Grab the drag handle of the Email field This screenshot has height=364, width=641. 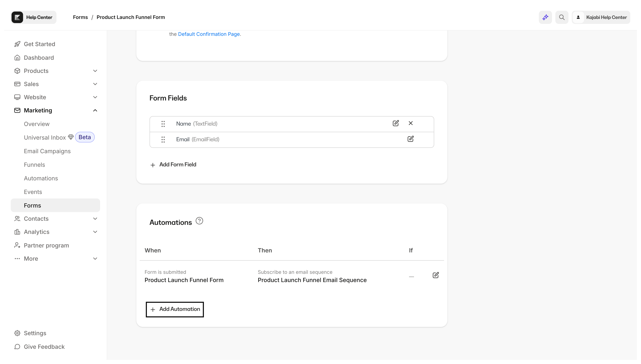point(163,140)
